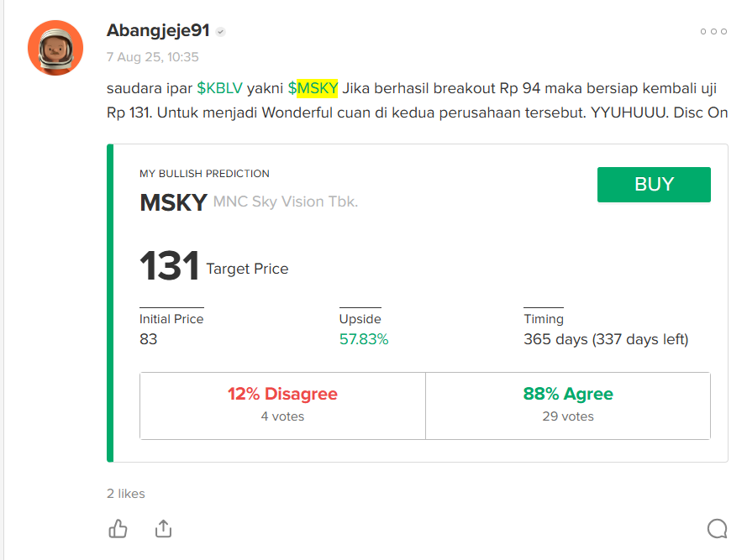Open the three-dot post options menu
This screenshot has height=560, width=747.
tap(713, 31)
